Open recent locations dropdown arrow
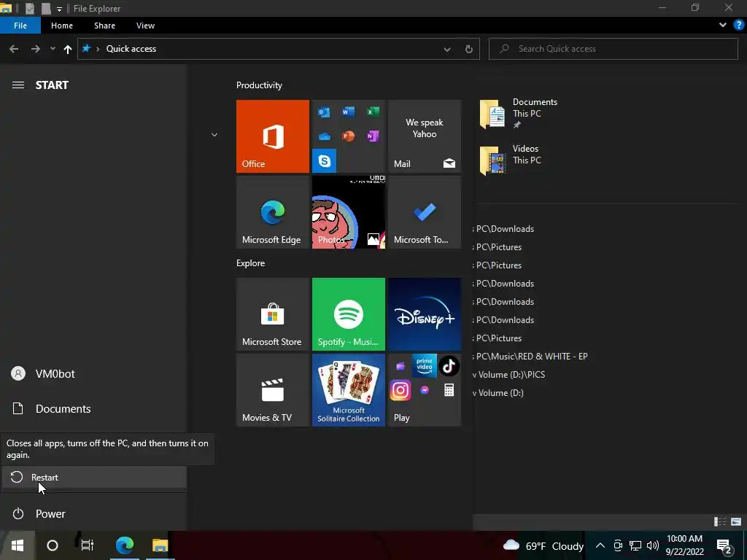Image resolution: width=747 pixels, height=560 pixels. click(x=53, y=49)
